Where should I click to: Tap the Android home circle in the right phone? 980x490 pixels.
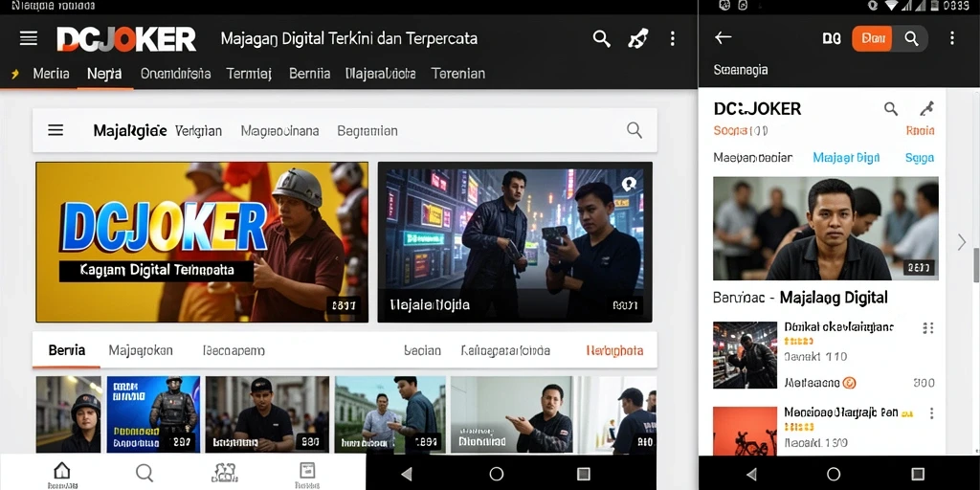834,474
